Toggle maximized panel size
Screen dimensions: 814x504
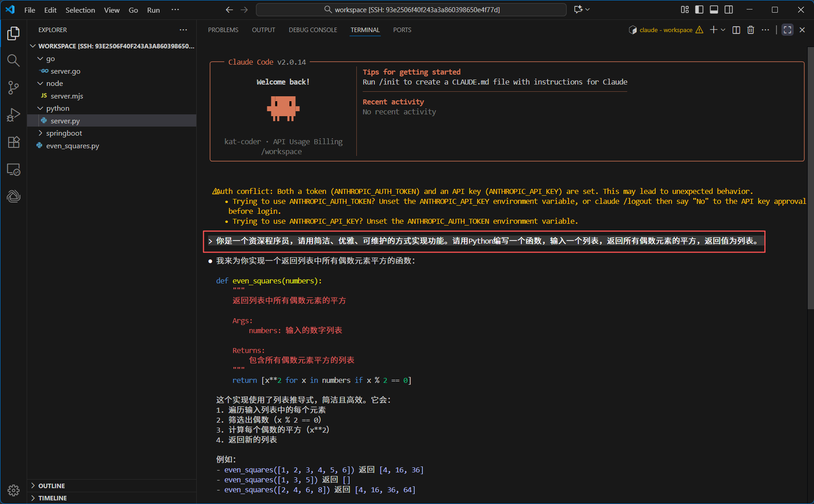787,30
